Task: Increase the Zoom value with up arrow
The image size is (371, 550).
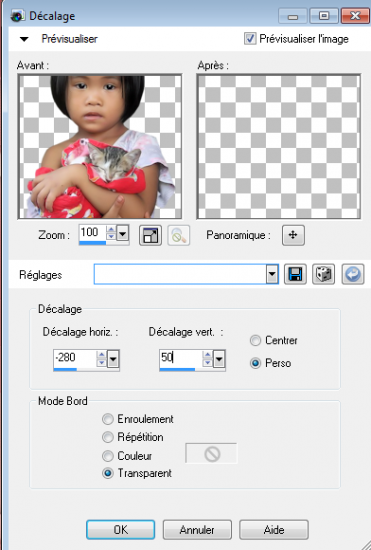Action: point(111,229)
